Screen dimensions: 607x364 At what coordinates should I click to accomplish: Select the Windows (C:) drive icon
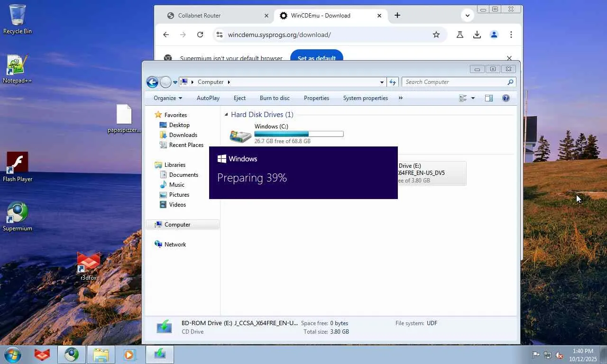point(241,136)
